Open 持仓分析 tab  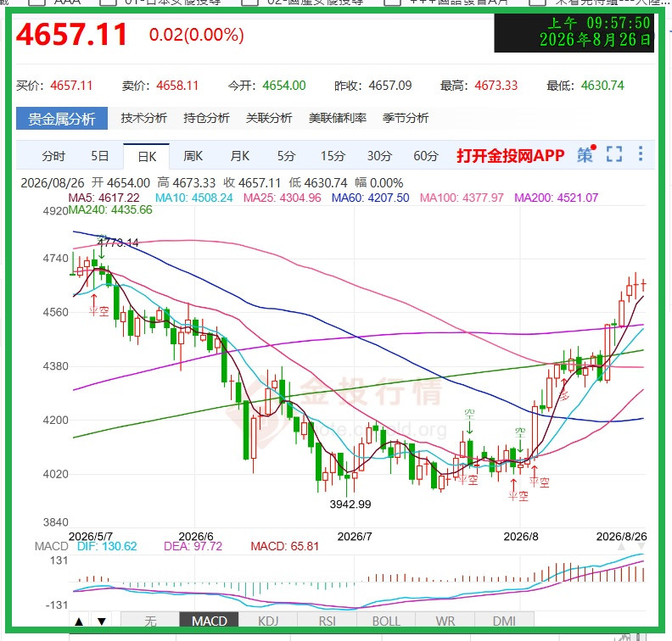coord(206,118)
